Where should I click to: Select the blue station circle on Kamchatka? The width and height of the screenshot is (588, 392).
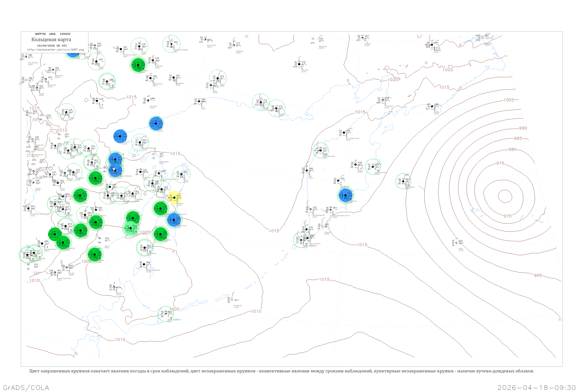(346, 195)
